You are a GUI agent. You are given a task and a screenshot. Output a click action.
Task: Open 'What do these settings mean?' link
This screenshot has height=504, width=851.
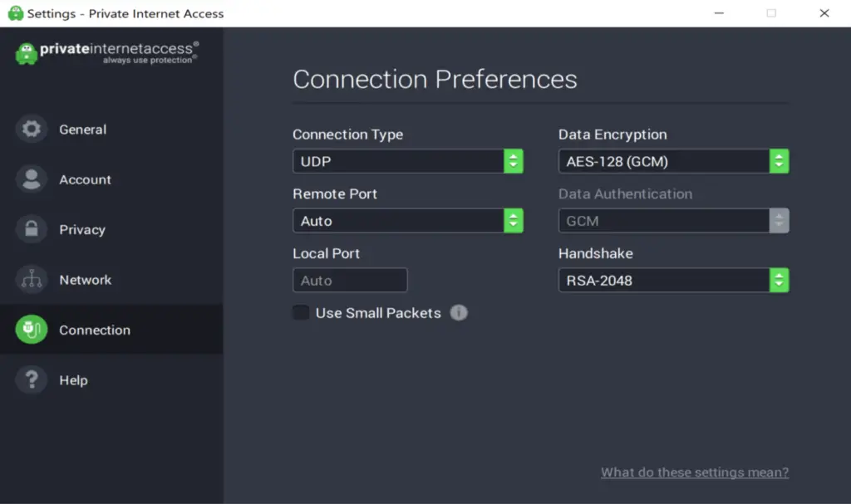pos(695,472)
